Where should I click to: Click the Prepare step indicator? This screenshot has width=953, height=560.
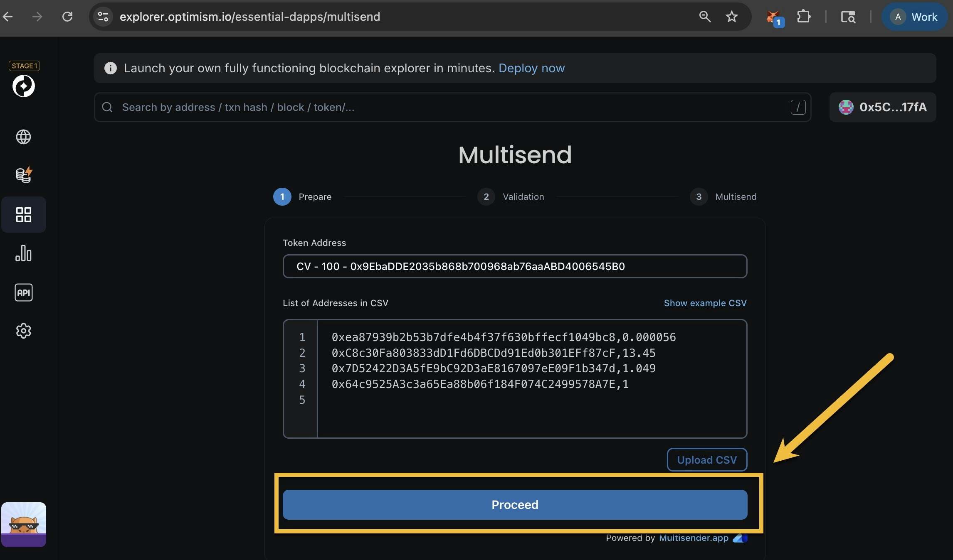303,197
